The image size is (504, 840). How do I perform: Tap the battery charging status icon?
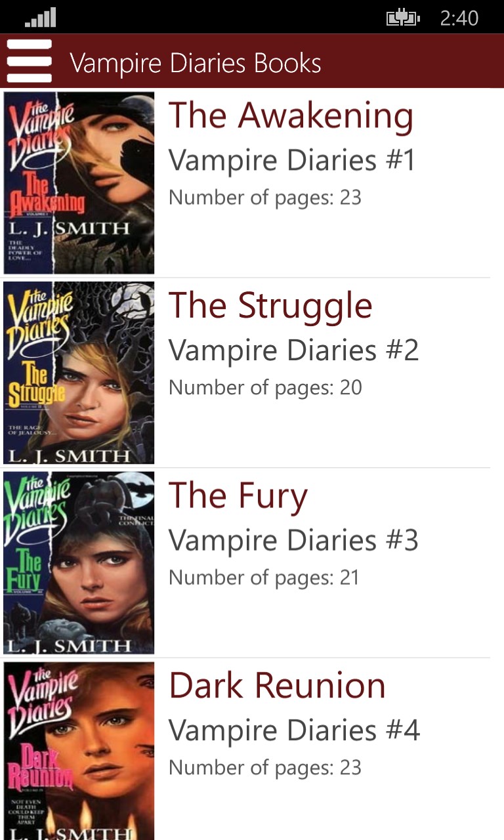pos(403,18)
